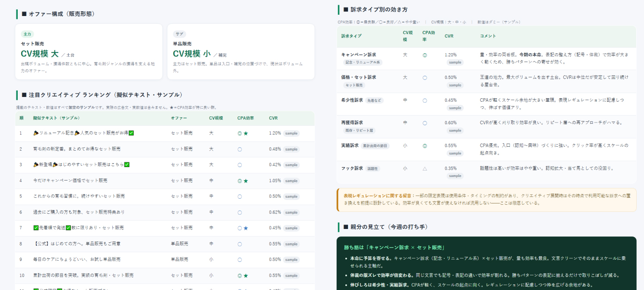Click the 単品販売 offer cell in row 9
Viewport: 644px width, 290px height.
coord(179,260)
